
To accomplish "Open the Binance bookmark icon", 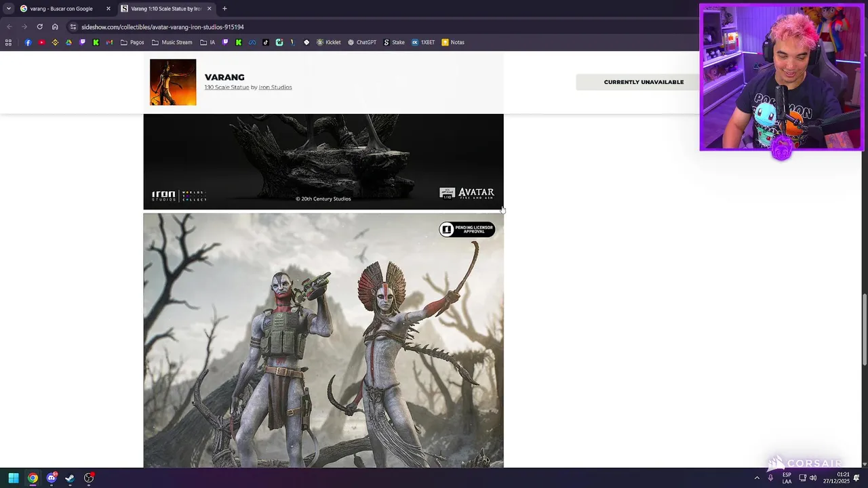I will click(x=56, y=42).
